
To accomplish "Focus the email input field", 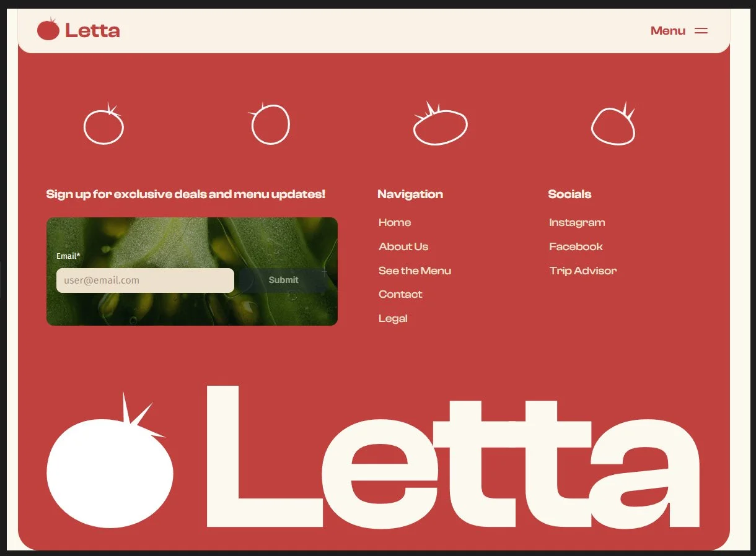I will (x=145, y=280).
